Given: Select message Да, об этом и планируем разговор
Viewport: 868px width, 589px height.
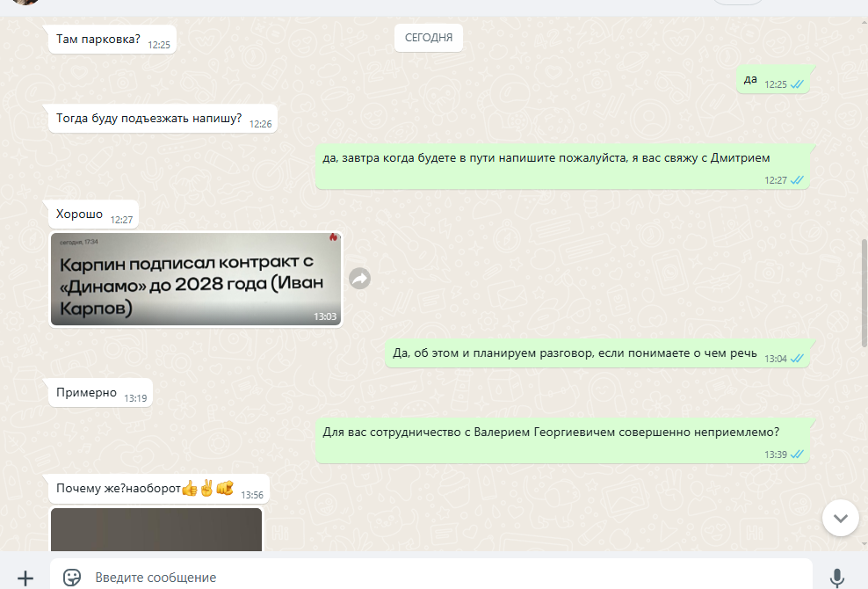Looking at the screenshot, I should pyautogui.click(x=597, y=354).
